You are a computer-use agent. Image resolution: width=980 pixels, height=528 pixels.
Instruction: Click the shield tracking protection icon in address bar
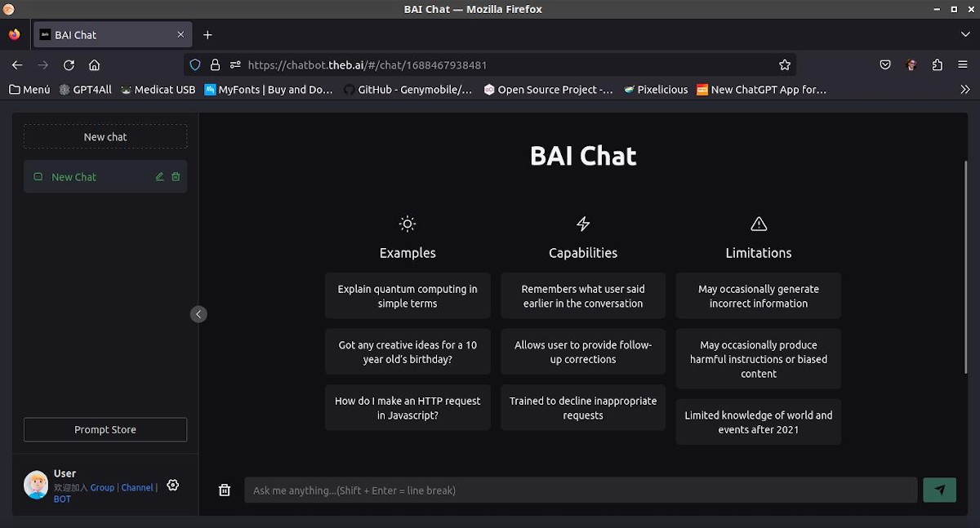tap(194, 64)
